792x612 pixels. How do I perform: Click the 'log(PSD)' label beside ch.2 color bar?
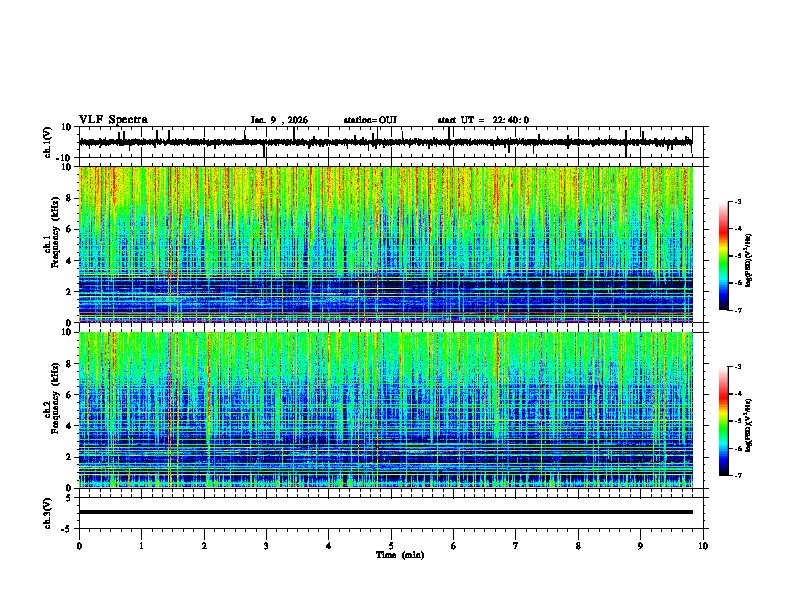coord(748,425)
